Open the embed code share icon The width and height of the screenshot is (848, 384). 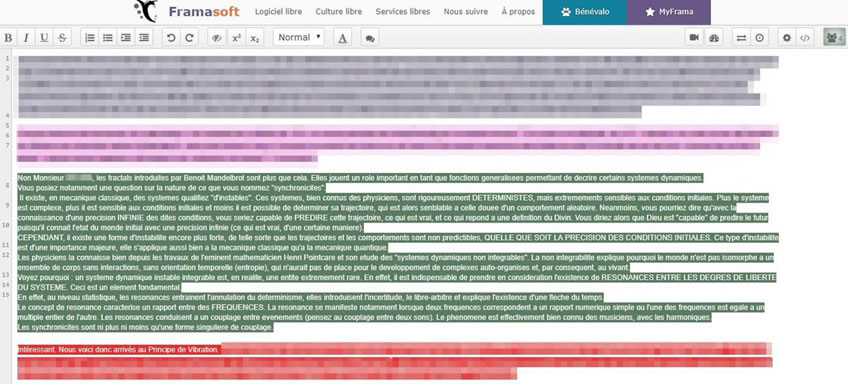[805, 38]
